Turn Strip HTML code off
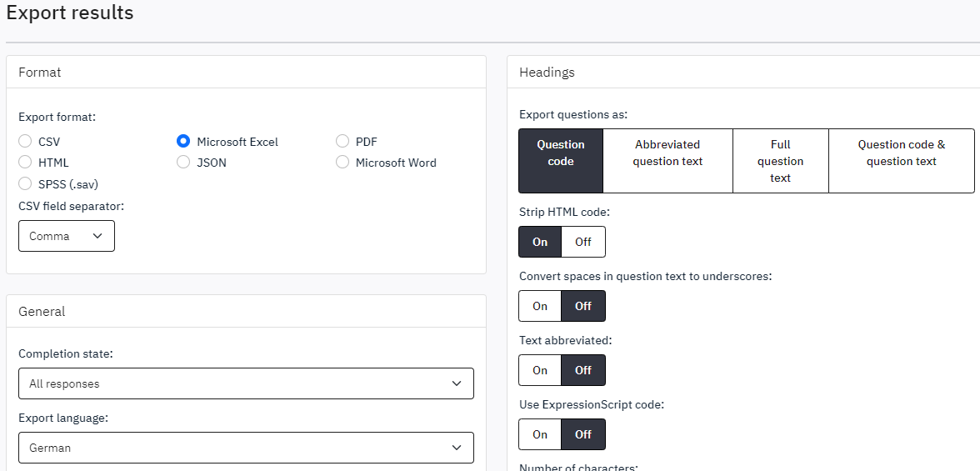 (583, 242)
